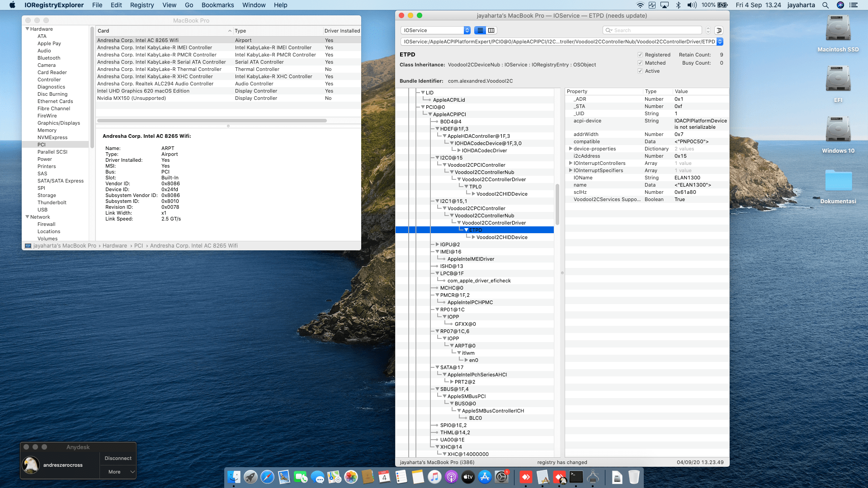Expand IOInterruptControllers array row
868x488 pixels.
(x=571, y=163)
